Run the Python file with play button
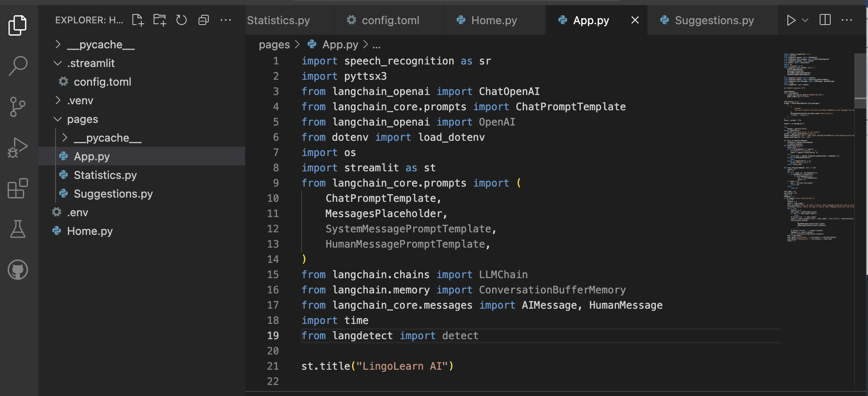This screenshot has height=396, width=868. pyautogui.click(x=791, y=20)
